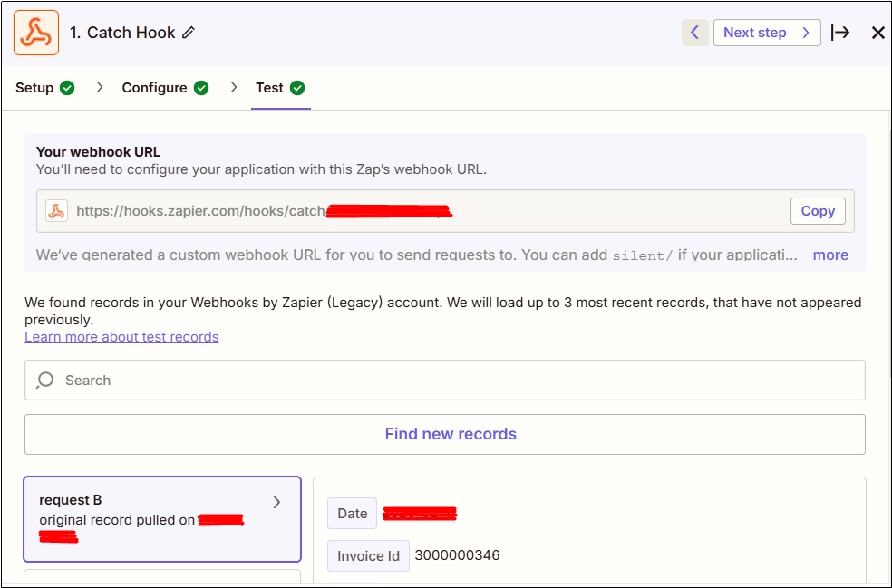Image resolution: width=892 pixels, height=588 pixels.
Task: Copy the webhook URL
Action: click(818, 211)
